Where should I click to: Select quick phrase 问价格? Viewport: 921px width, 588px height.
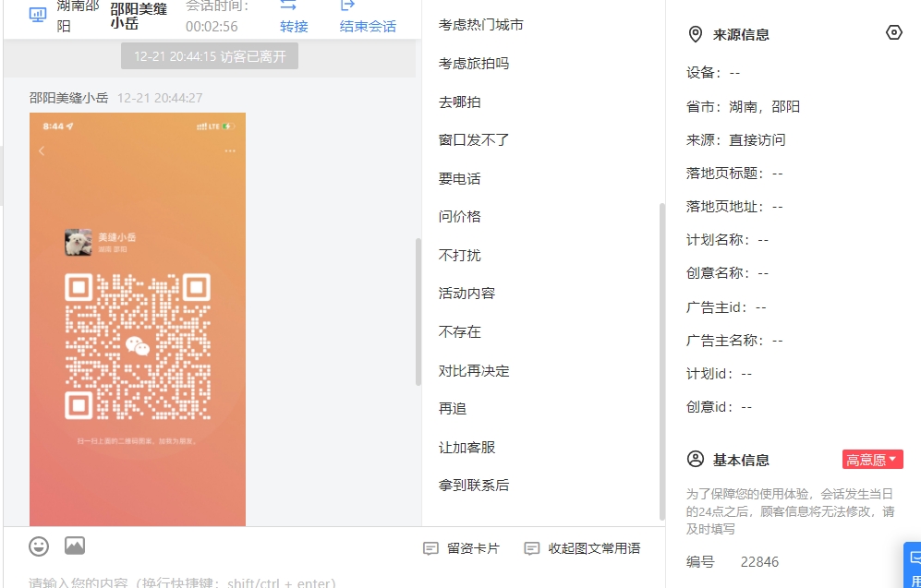460,217
